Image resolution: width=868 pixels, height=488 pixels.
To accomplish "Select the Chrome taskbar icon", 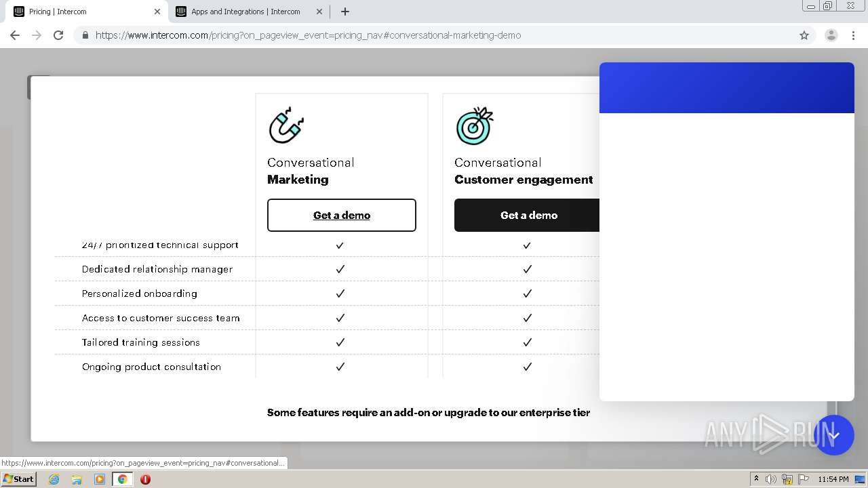I will [122, 479].
